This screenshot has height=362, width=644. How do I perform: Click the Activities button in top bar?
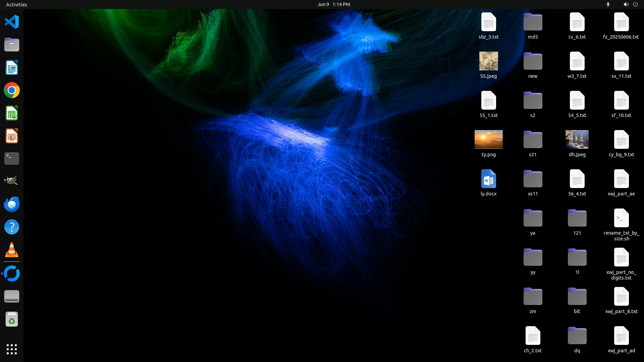pos(16,4)
